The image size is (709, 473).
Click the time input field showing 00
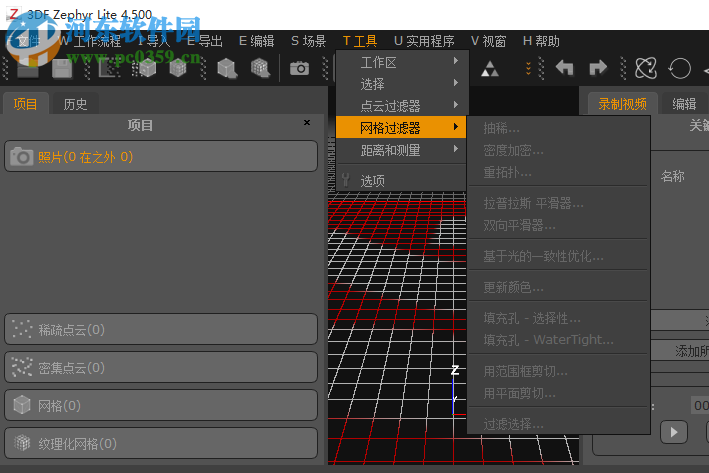700,405
